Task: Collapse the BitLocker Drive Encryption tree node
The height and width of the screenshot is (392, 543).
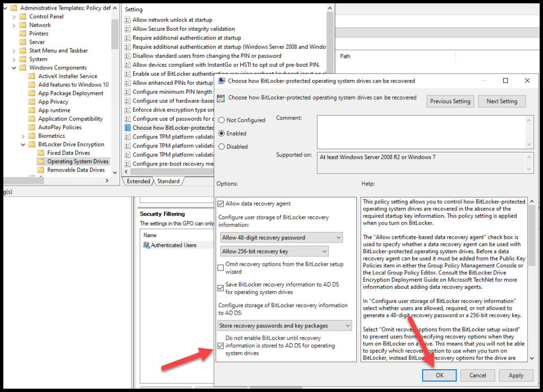Action: (x=23, y=145)
